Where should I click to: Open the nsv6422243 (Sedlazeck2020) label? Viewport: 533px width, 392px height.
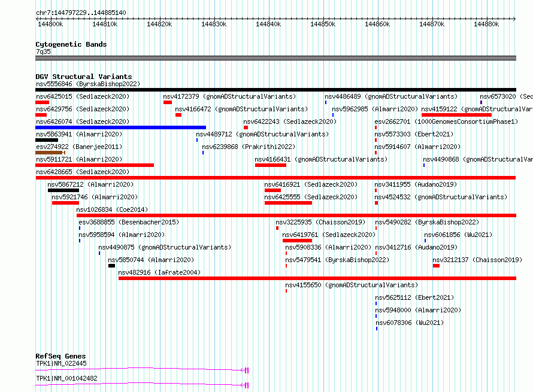[x=290, y=121]
